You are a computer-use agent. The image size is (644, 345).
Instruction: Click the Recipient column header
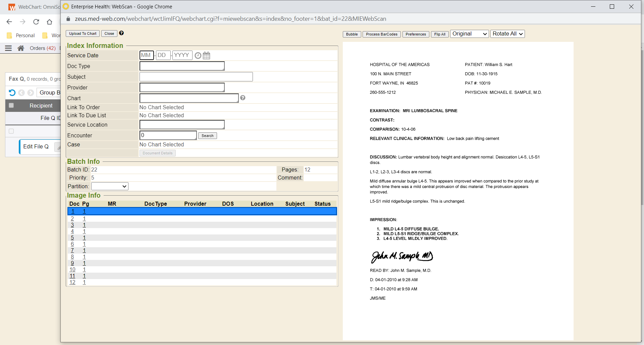[x=41, y=106]
